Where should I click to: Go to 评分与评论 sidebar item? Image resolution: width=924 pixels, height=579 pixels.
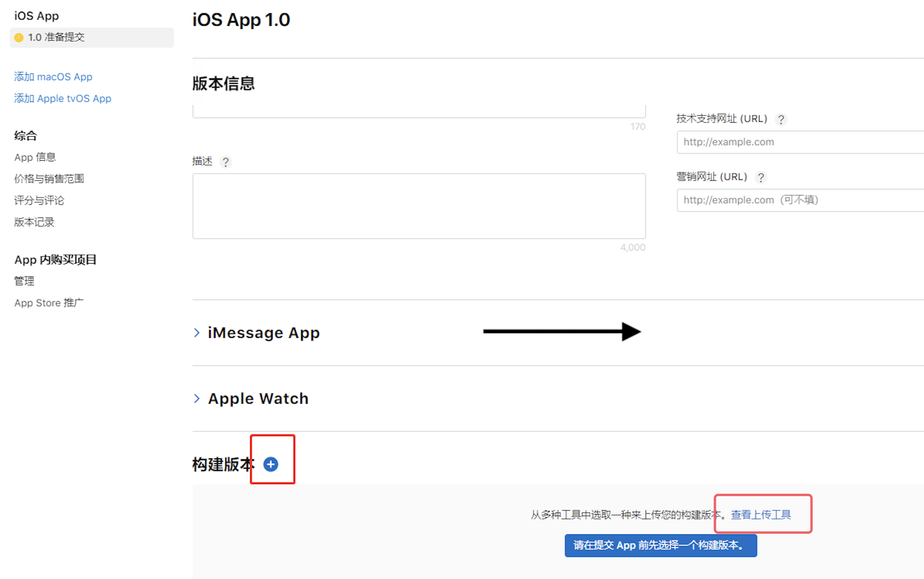pyautogui.click(x=39, y=200)
